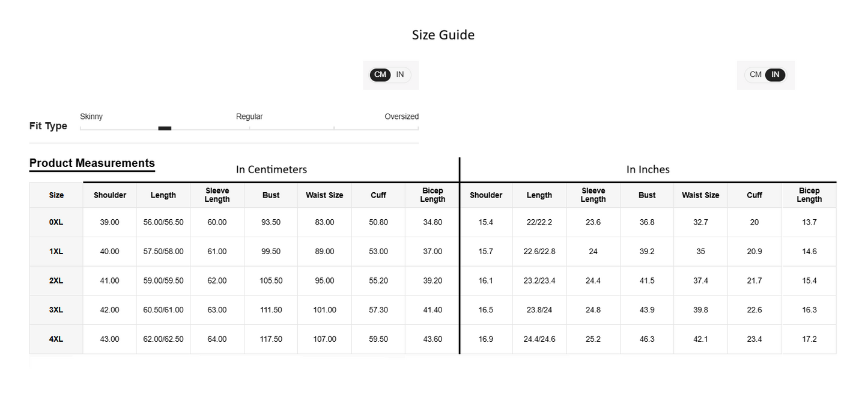Viewport: 868px width, 394px height.
Task: Select IN on the right unit toggle
Action: 775,74
